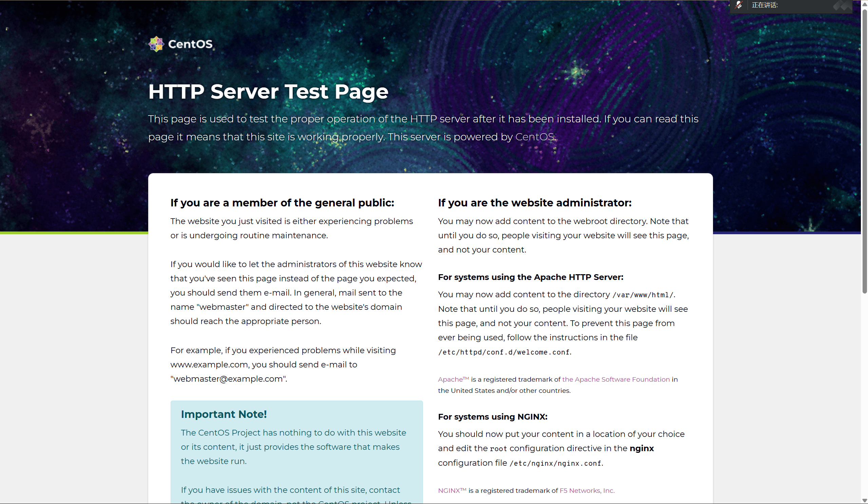Click the /etc/nginx/nginx.conf file path
The image size is (868, 504).
(555, 463)
